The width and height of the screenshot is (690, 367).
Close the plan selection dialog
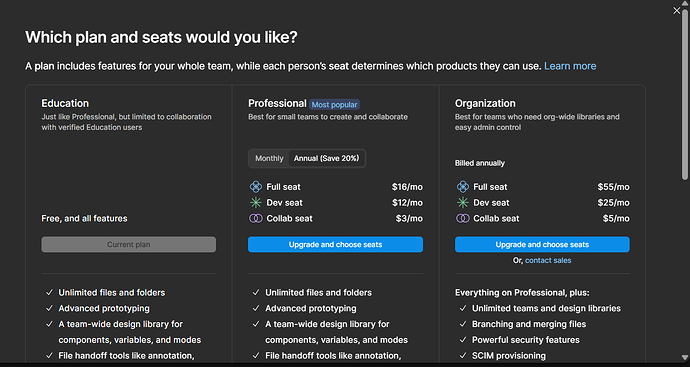point(676,11)
